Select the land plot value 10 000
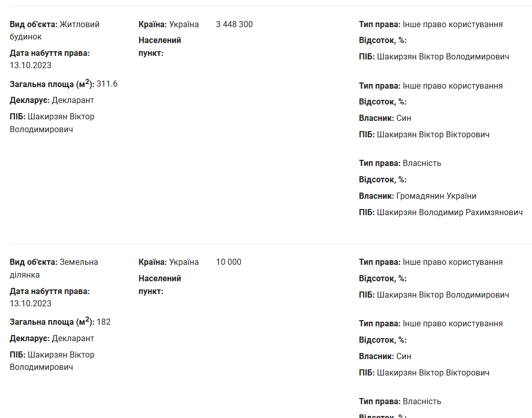 [x=229, y=262]
